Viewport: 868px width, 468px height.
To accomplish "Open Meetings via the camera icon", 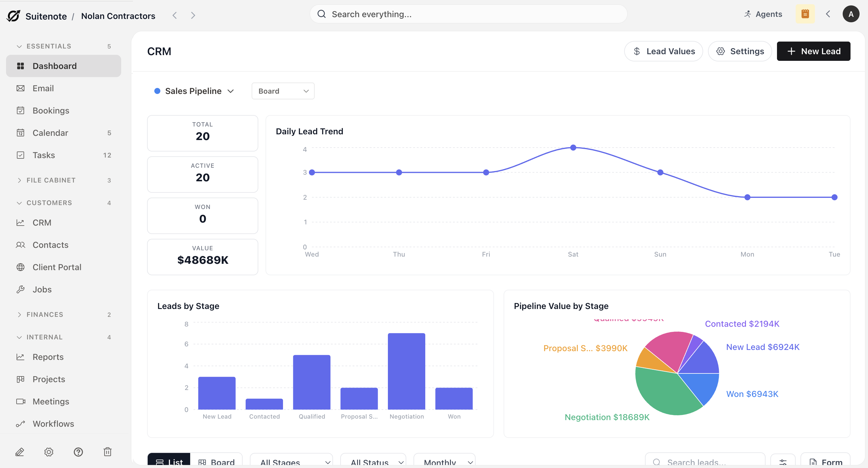I will 20,401.
